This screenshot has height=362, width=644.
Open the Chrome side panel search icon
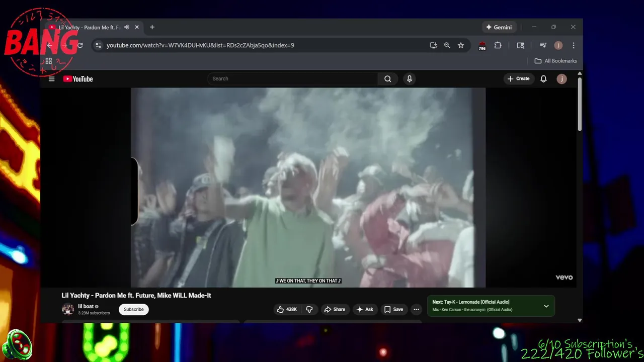pos(520,45)
